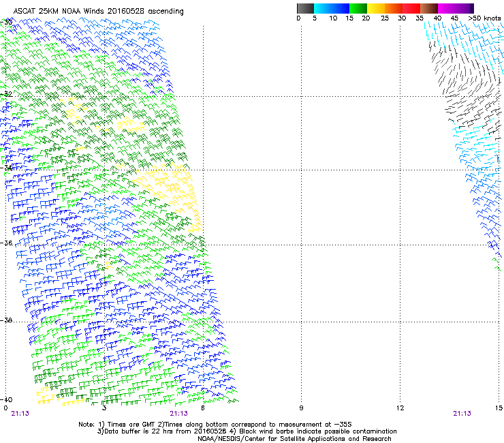Click the '-38' latitude axis label

click(6, 320)
